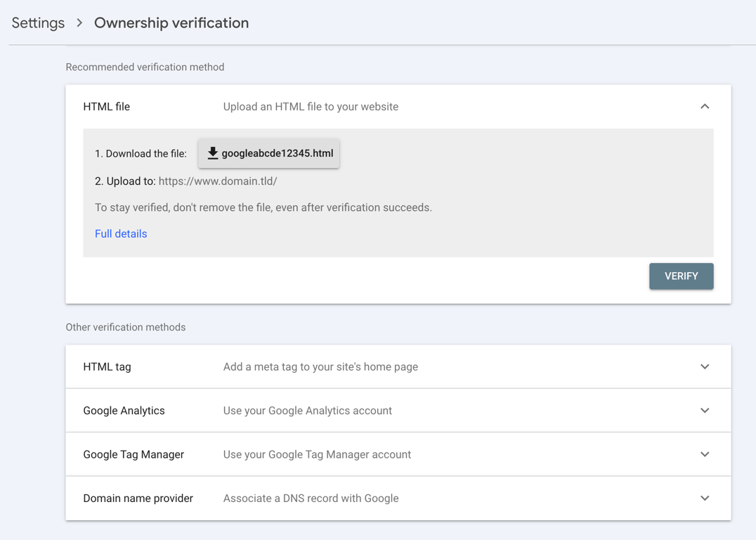Click the collapse chevron on HTML file section
Screen dimensions: 756x540
(705, 106)
